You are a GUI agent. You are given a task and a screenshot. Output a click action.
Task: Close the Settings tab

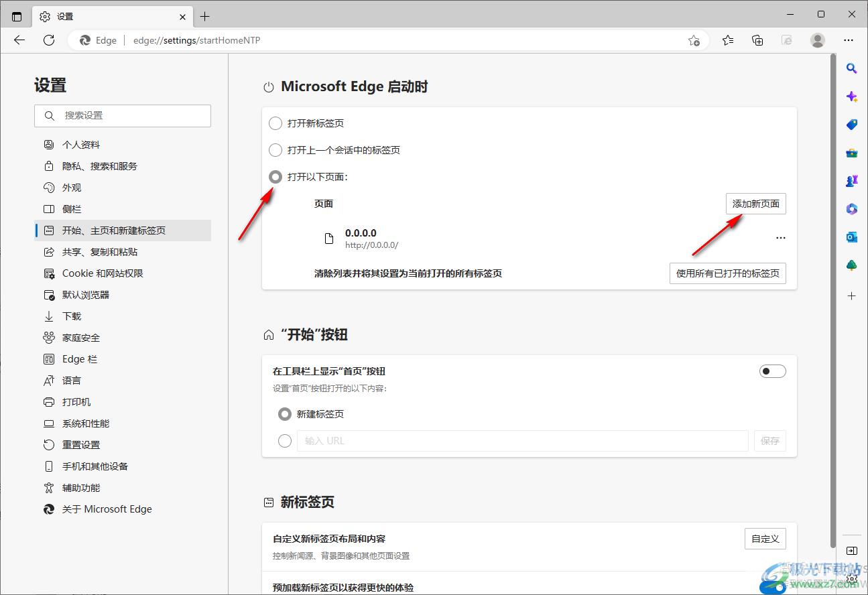coord(183,16)
